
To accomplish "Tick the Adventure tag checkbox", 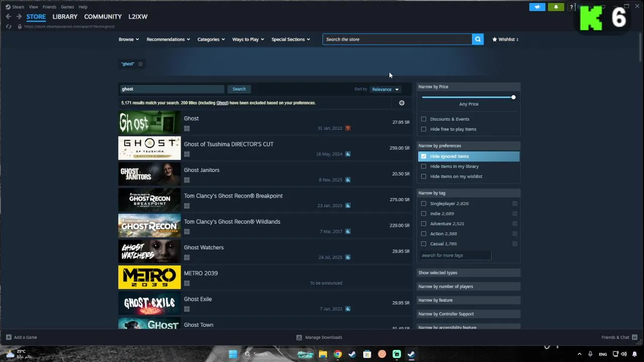I will point(424,224).
